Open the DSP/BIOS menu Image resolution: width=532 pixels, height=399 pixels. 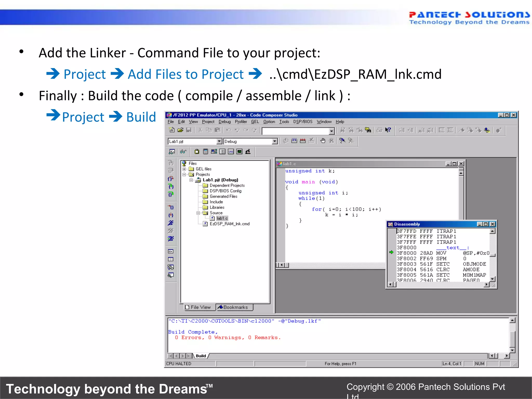click(x=303, y=122)
